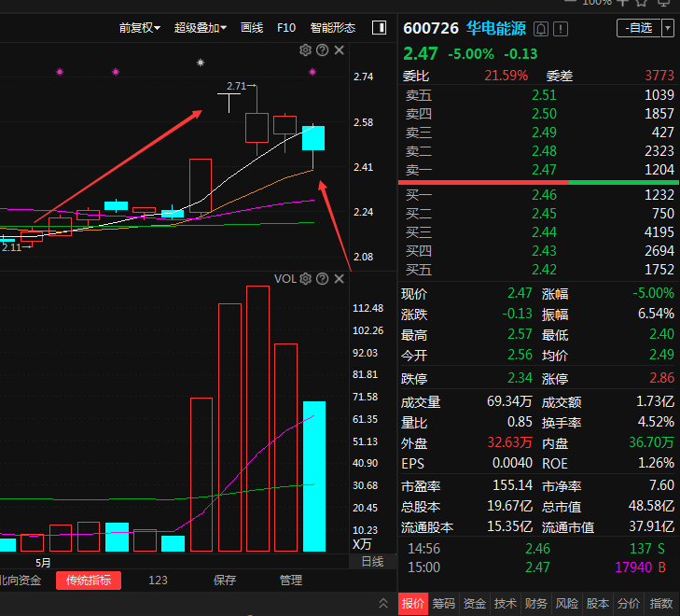Image resolution: width=680 pixels, height=616 pixels.
Task: Open the VOL indicator settings gear
Action: click(305, 278)
